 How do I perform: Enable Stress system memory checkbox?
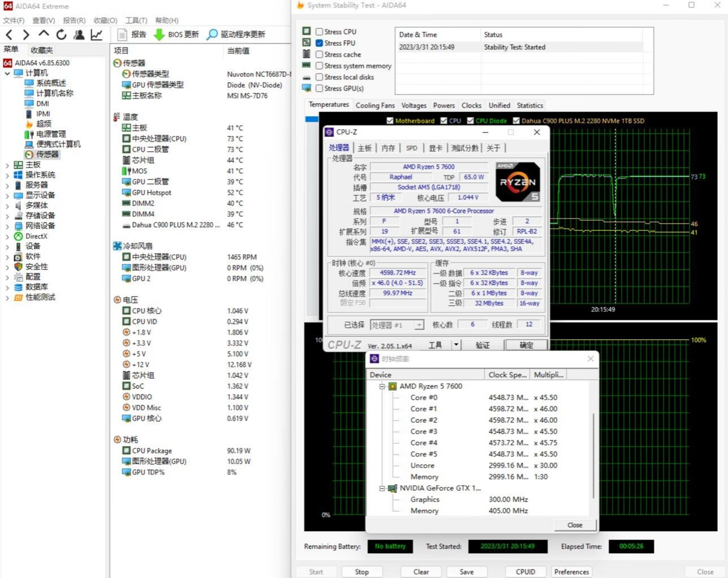pyautogui.click(x=320, y=66)
